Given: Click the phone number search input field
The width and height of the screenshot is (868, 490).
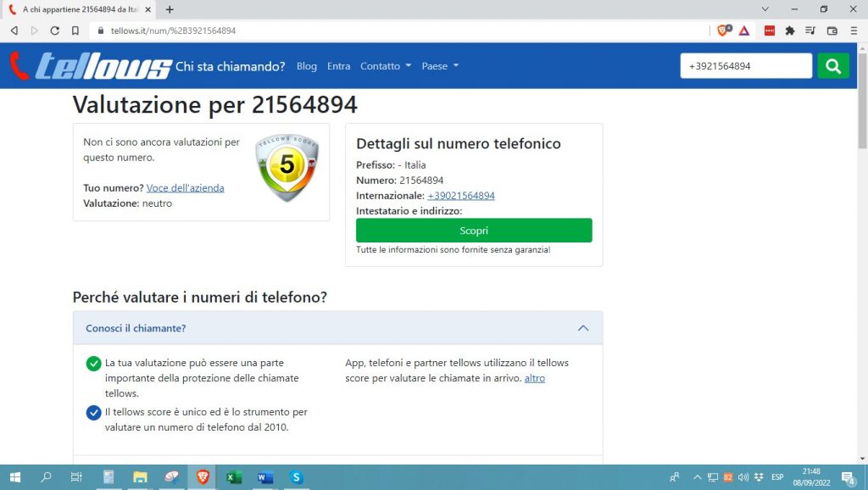Looking at the screenshot, I should tap(746, 65).
